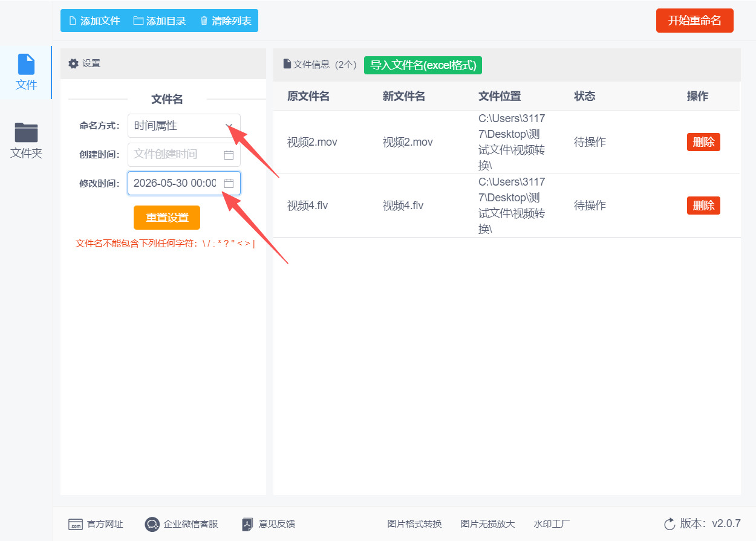Open the 意见反馈 feedback link
Screen dimensions: 756x541
269,524
